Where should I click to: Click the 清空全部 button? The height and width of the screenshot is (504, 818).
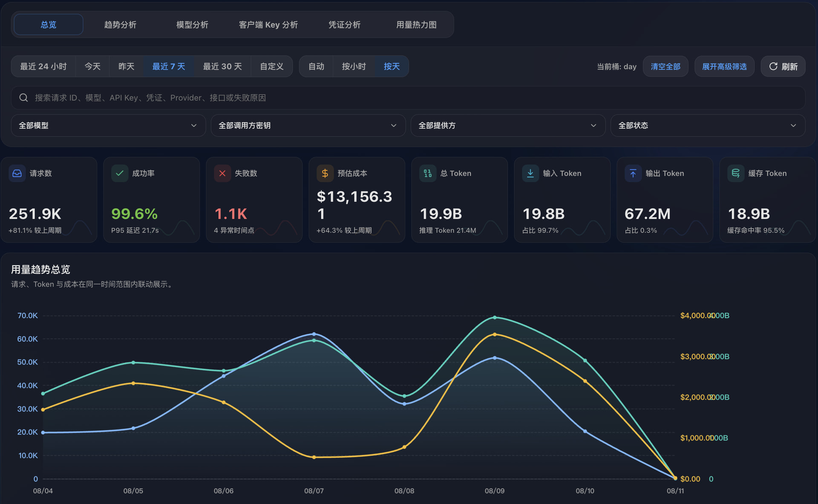[665, 66]
